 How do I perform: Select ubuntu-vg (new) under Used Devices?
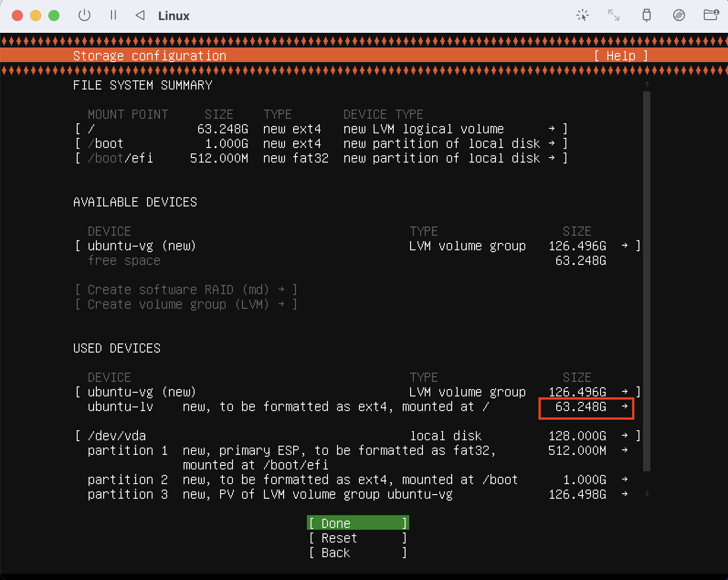pos(358,392)
